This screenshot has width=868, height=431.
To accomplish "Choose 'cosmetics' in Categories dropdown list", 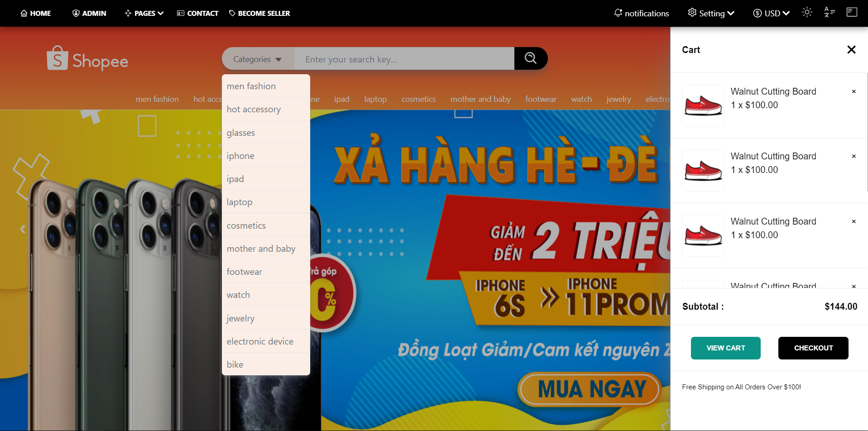I will pos(266,225).
